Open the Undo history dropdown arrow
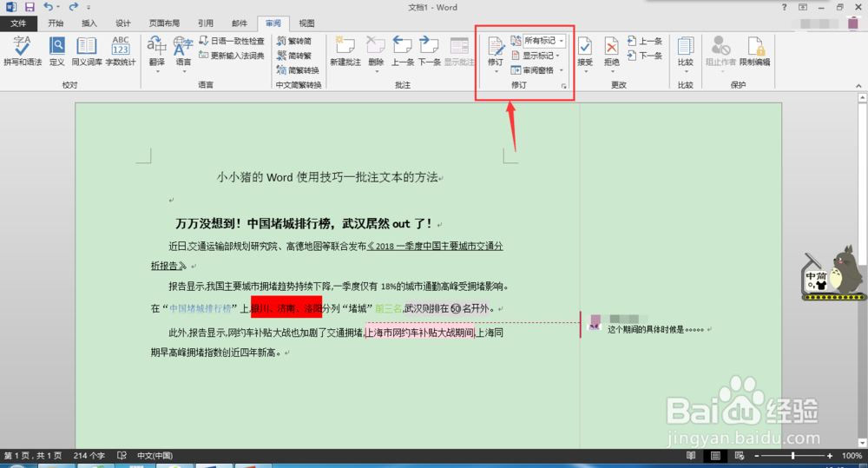This screenshot has width=868, height=468. (x=58, y=7)
